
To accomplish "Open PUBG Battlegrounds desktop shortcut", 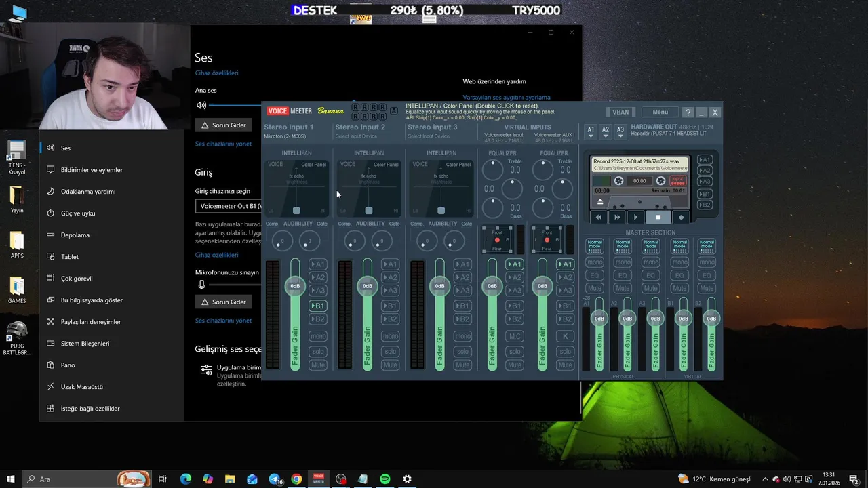I will [16, 338].
